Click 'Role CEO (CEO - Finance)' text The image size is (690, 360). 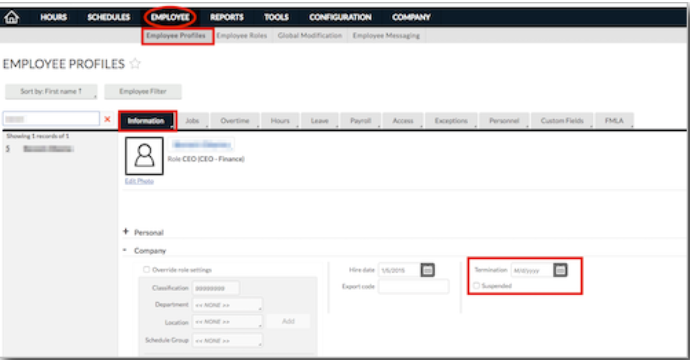(x=206, y=159)
